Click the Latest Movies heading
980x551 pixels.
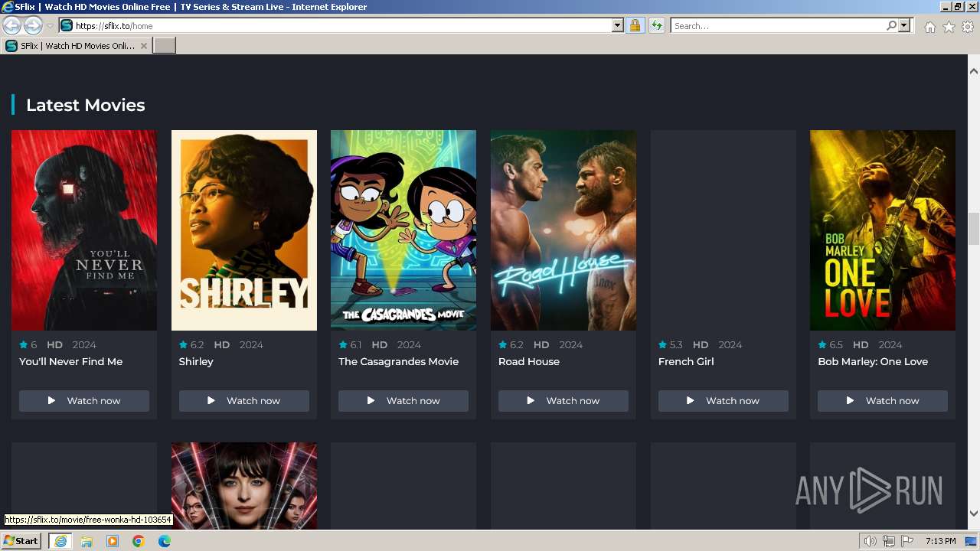tap(85, 105)
